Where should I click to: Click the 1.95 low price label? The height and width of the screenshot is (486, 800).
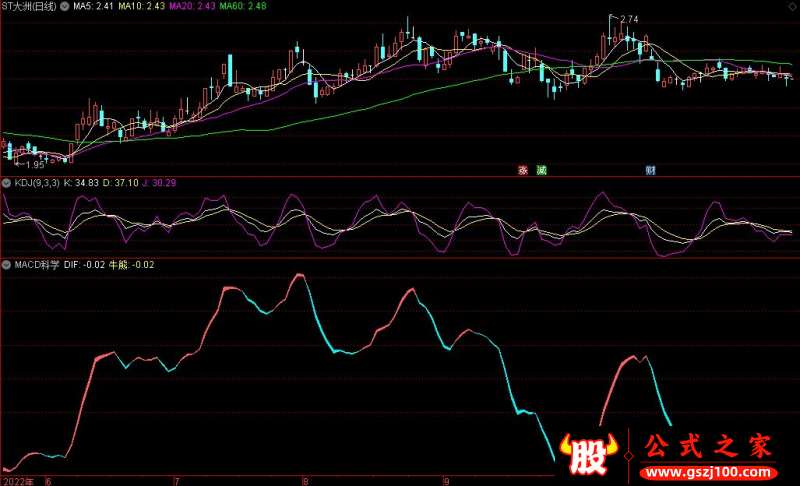coord(34,164)
